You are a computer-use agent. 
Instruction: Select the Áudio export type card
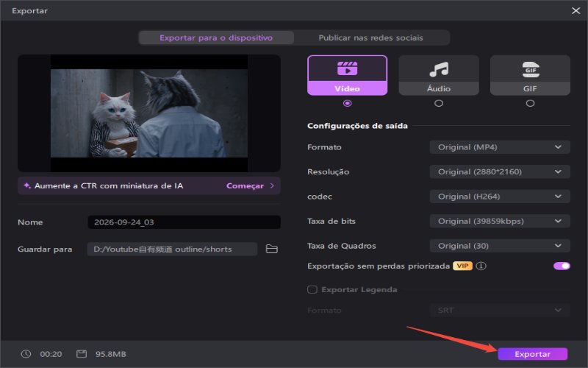coord(439,75)
